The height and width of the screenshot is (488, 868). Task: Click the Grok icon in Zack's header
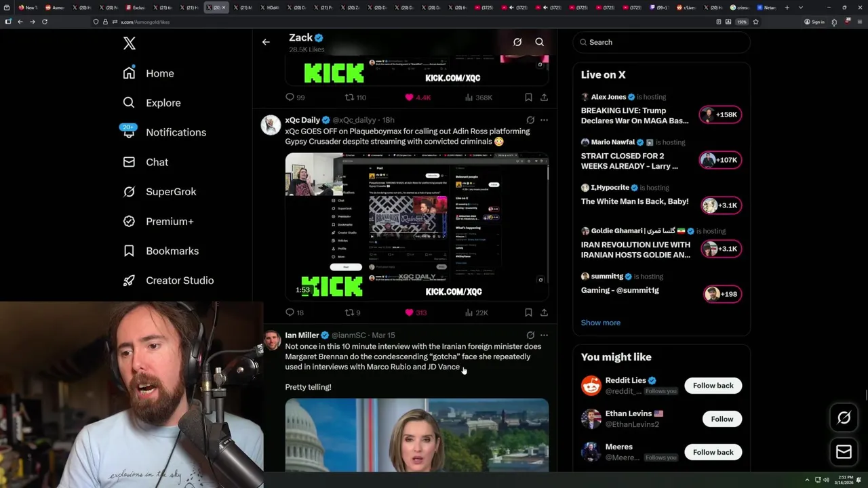(517, 42)
